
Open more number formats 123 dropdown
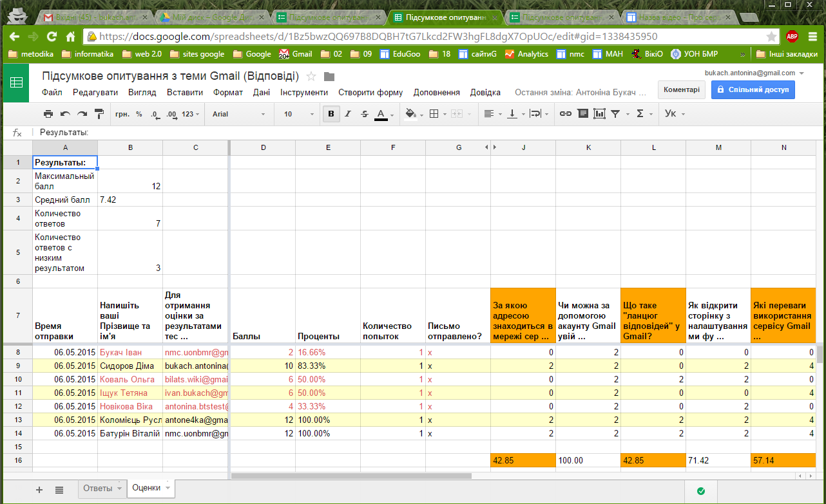(191, 114)
